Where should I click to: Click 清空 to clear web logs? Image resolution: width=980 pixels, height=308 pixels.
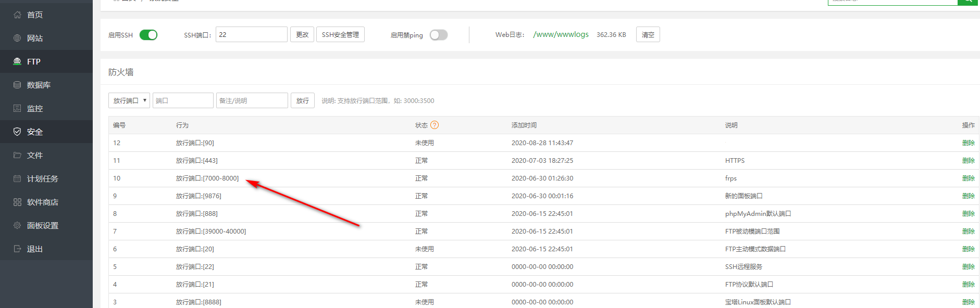[648, 34]
